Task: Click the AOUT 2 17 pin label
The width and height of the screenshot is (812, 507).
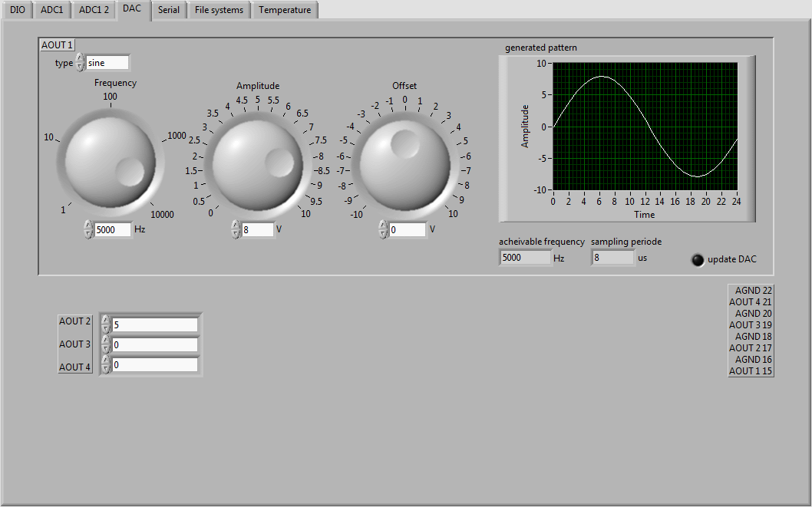Action: click(x=751, y=348)
